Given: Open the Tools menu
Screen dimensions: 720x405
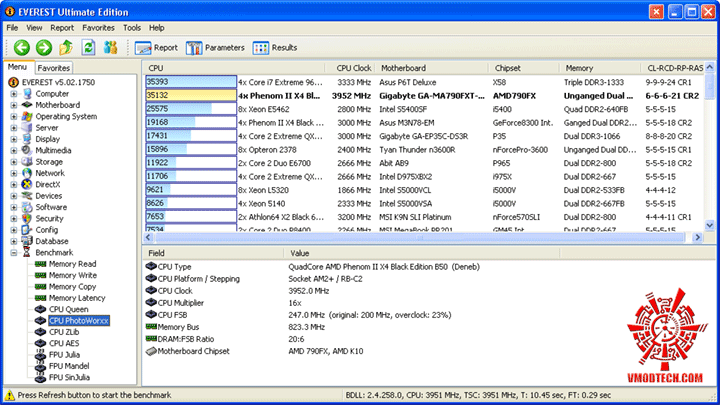Looking at the screenshot, I should coord(132,28).
